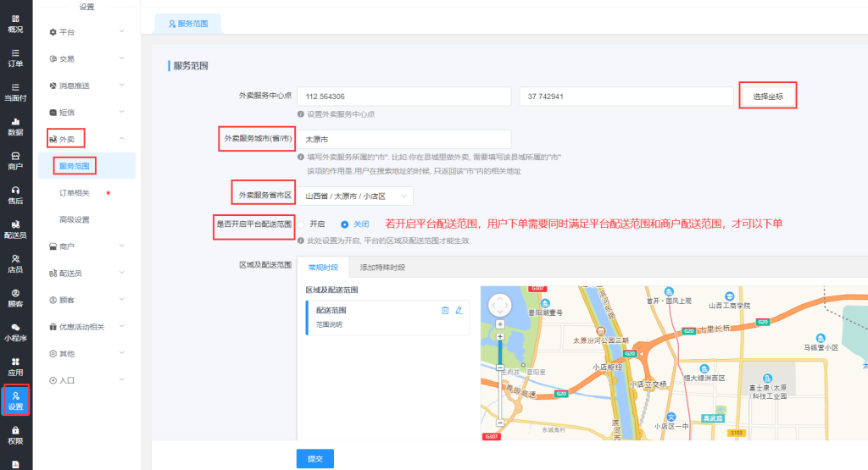Select 开启 for platform delivery range
This screenshot has width=868, height=470.
click(302, 224)
